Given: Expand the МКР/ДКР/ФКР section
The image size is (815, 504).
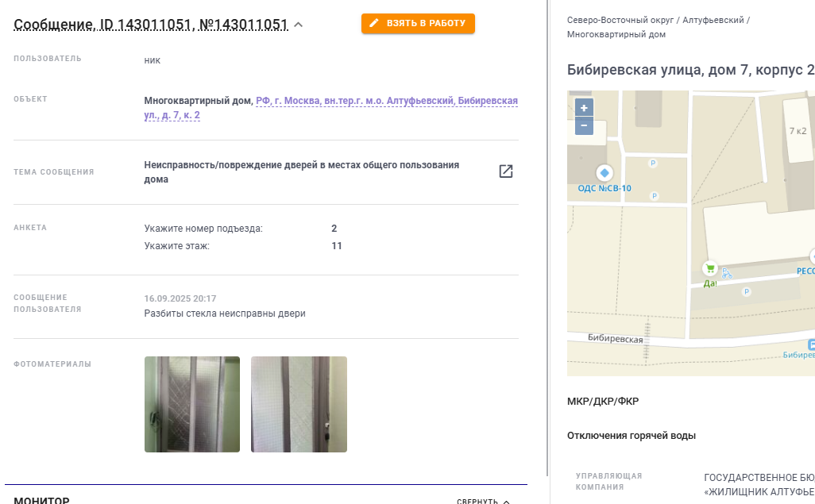Looking at the screenshot, I should (603, 401).
